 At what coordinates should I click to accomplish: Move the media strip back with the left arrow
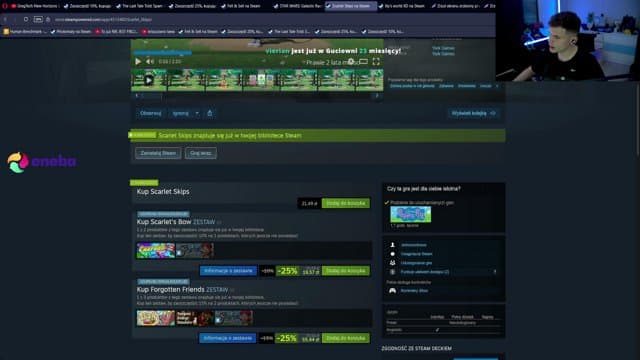[x=137, y=96]
